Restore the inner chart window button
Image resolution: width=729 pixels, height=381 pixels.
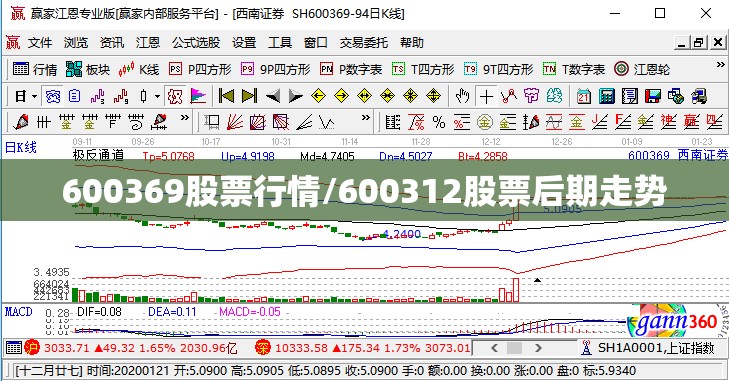699,42
